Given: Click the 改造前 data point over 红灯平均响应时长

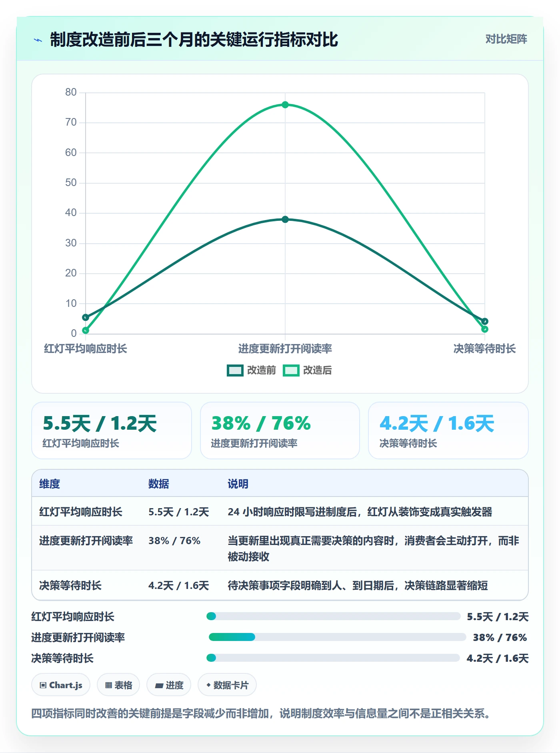Looking at the screenshot, I should (86, 317).
